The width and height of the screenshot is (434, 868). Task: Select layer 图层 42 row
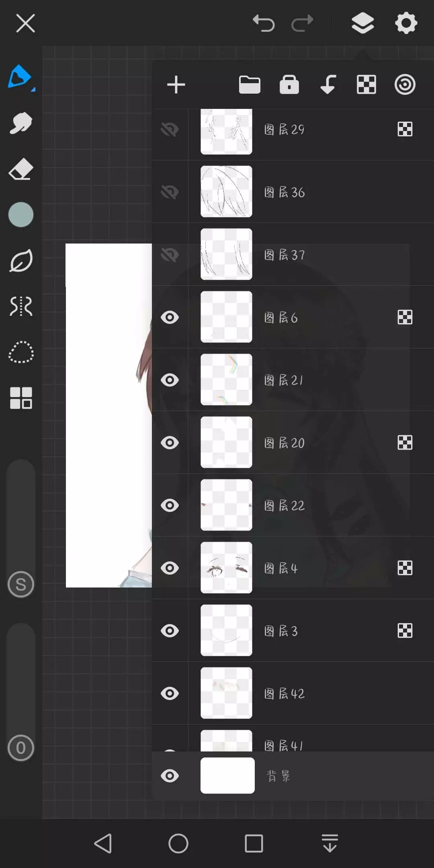click(293, 693)
